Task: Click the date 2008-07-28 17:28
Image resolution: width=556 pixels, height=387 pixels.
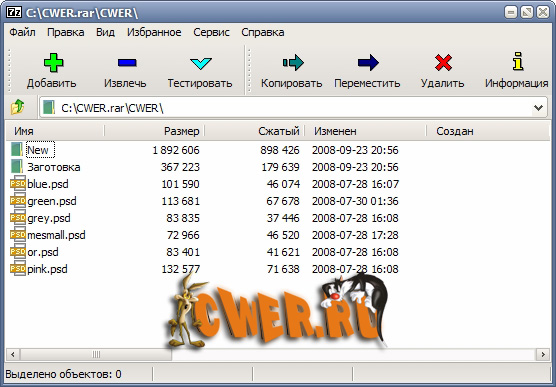Action: pyautogui.click(x=355, y=235)
